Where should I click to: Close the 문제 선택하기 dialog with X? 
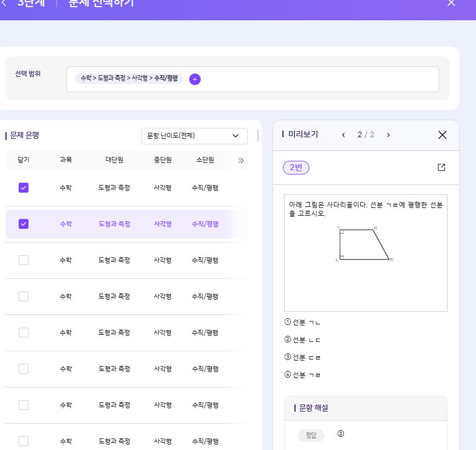pyautogui.click(x=451, y=3)
